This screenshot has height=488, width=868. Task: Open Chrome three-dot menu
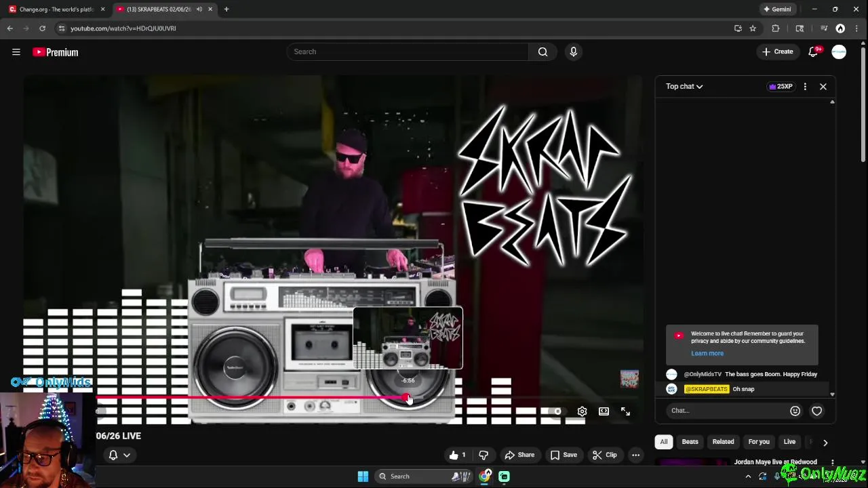(x=857, y=28)
